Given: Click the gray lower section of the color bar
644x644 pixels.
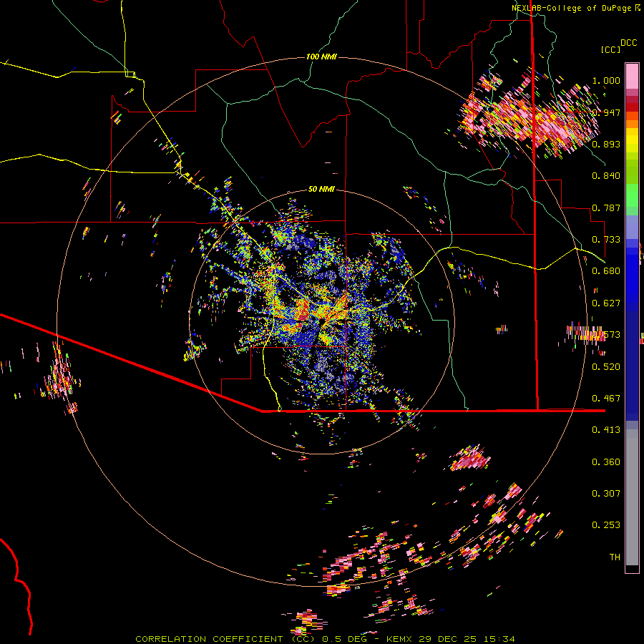Looking at the screenshot, I should point(632,497).
